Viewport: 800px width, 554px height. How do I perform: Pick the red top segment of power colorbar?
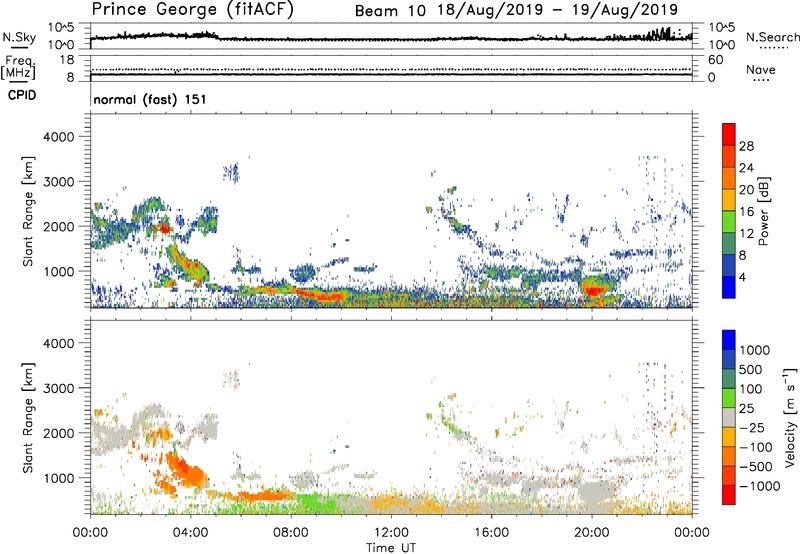(729, 134)
